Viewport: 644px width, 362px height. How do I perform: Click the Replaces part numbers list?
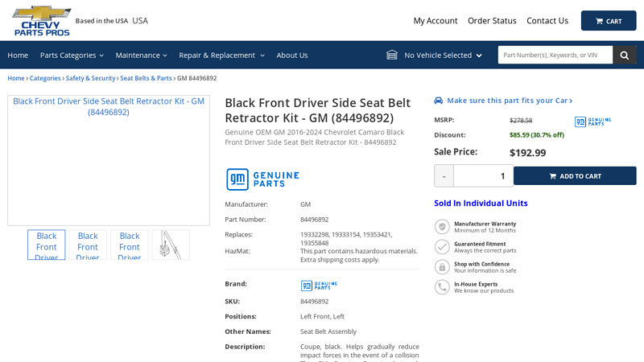tap(346, 238)
